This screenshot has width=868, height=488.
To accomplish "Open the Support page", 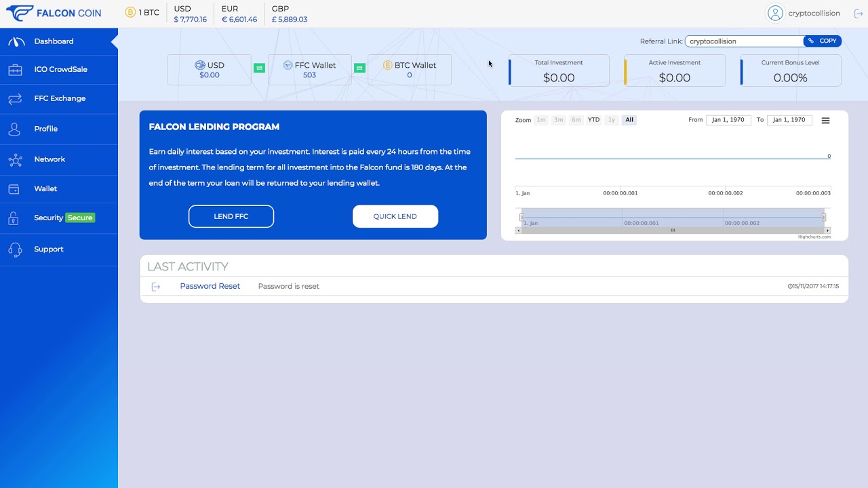I will coord(59,249).
